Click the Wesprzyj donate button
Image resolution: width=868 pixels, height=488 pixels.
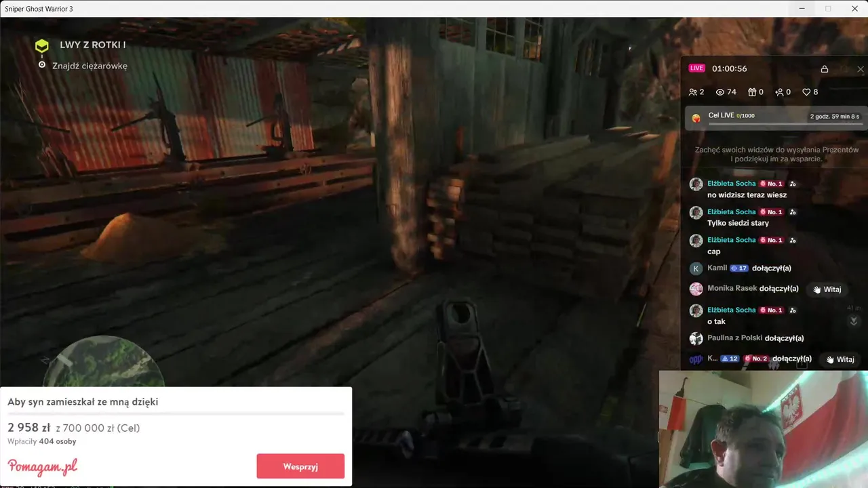pyautogui.click(x=300, y=466)
